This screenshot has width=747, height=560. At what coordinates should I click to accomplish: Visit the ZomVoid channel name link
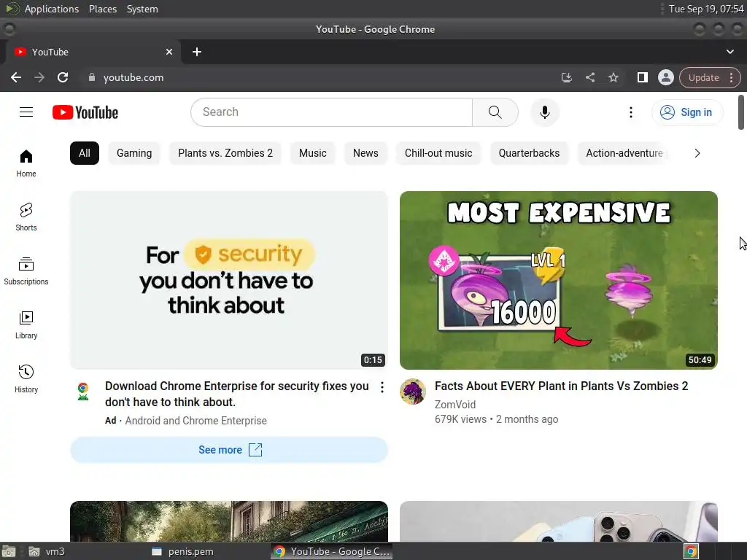coord(455,404)
